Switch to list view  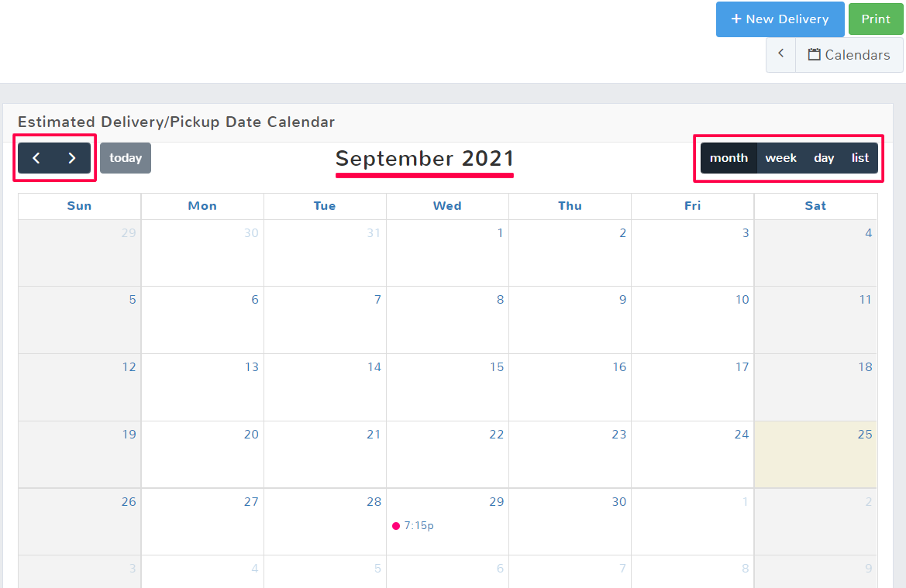pos(860,158)
